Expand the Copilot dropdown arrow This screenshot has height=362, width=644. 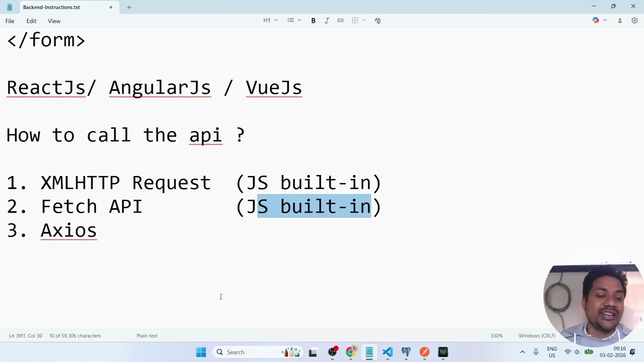pos(605,21)
